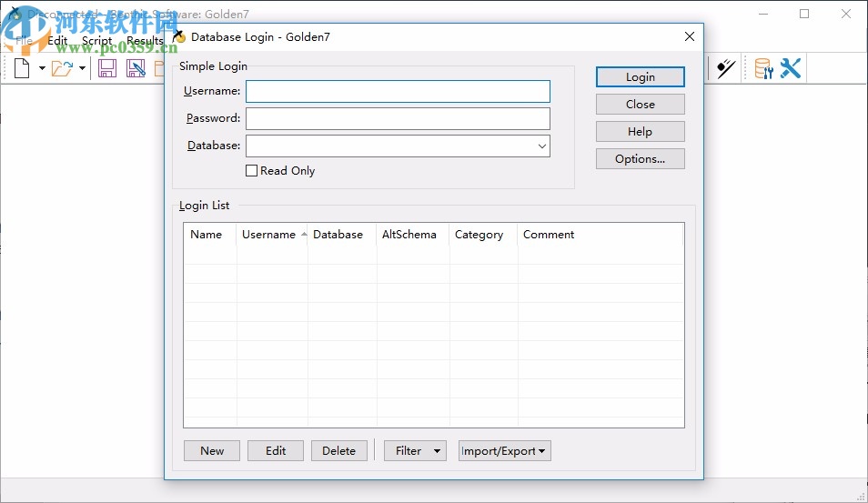Click the Save As disk-with-pencil icon
This screenshot has height=503, width=868.
(136, 68)
